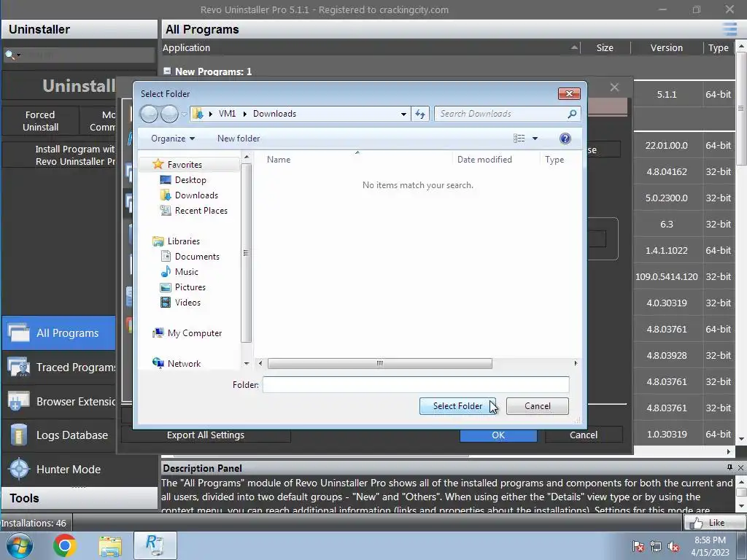Open the Music library

point(186,272)
